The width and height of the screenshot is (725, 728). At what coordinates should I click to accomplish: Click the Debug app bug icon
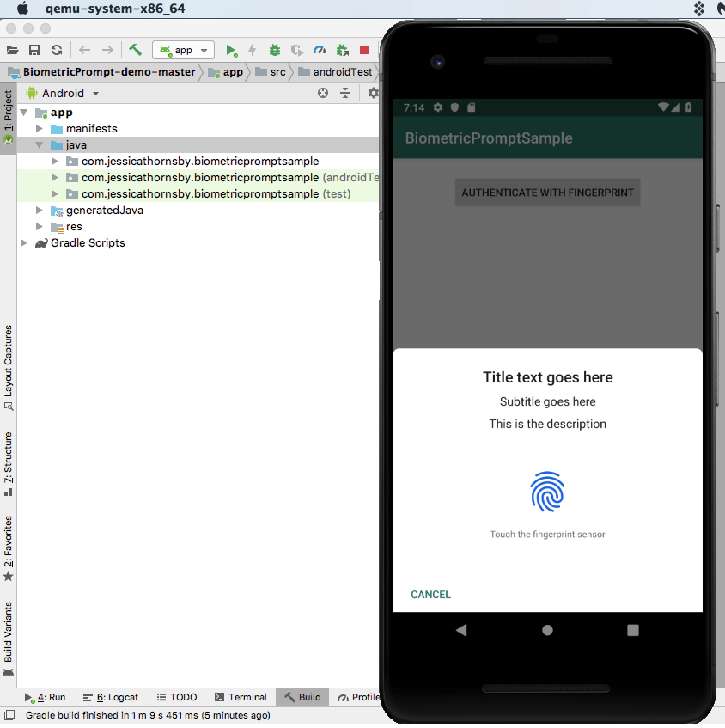click(275, 51)
